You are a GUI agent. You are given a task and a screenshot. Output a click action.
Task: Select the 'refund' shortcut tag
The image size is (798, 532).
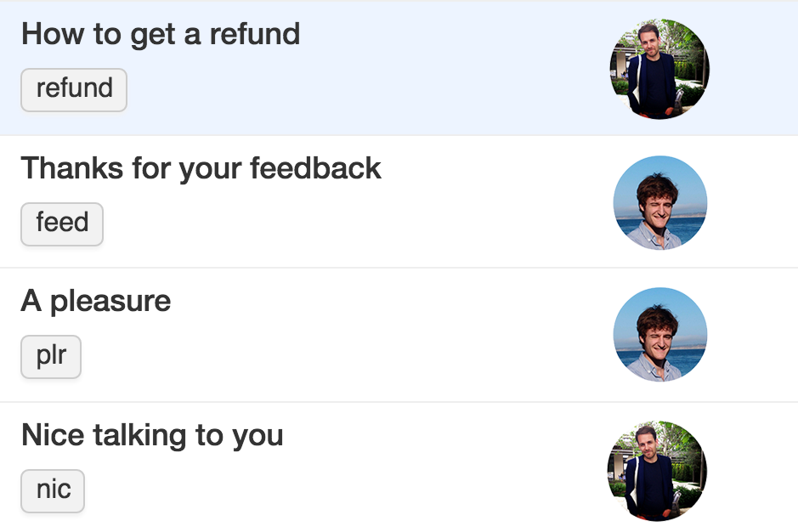(74, 89)
